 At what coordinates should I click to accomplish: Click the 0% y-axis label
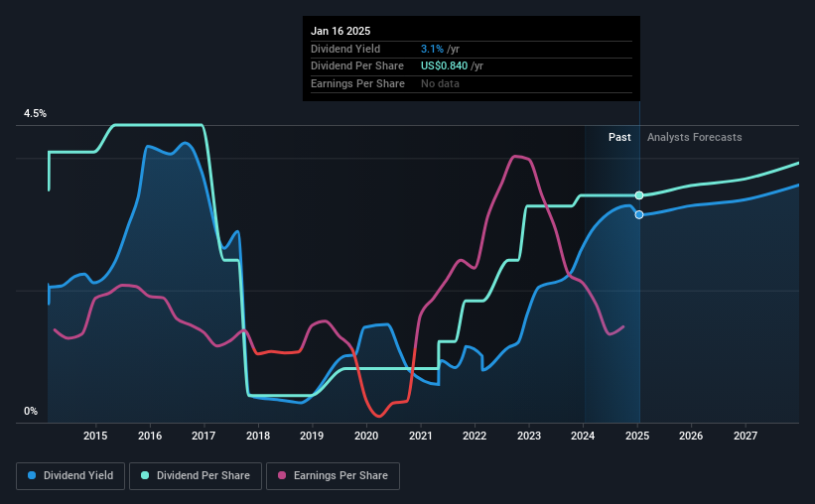[x=31, y=412]
